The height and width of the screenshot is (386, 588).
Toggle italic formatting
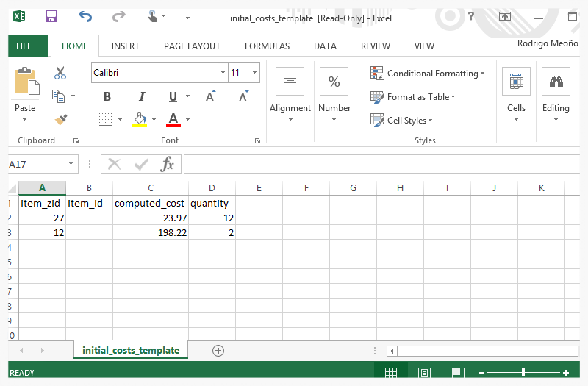pyautogui.click(x=141, y=96)
